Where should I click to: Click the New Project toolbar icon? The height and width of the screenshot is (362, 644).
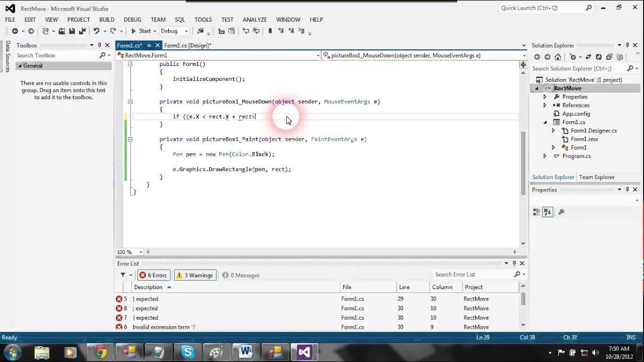(x=46, y=31)
